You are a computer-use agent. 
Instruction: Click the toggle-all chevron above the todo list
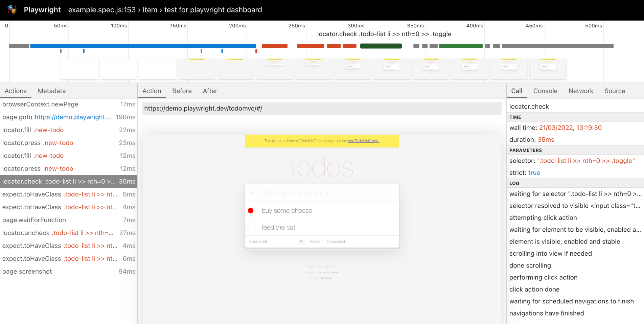point(252,193)
